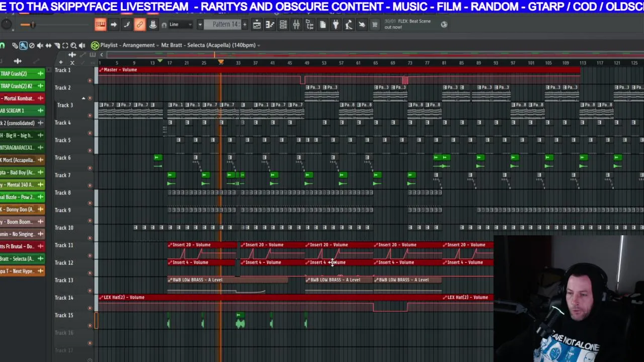The width and height of the screenshot is (644, 362).
Task: Open the Browser tree view icon
Action: pos(309,25)
